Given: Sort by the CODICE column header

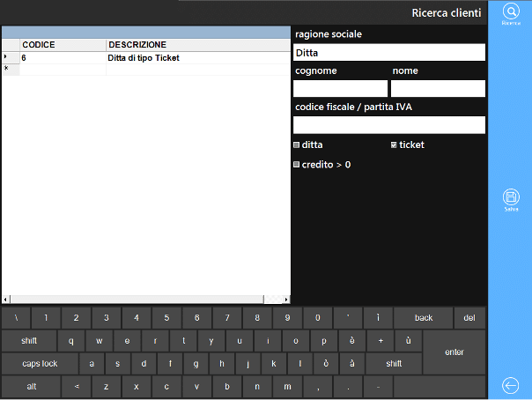Looking at the screenshot, I should pos(63,45).
